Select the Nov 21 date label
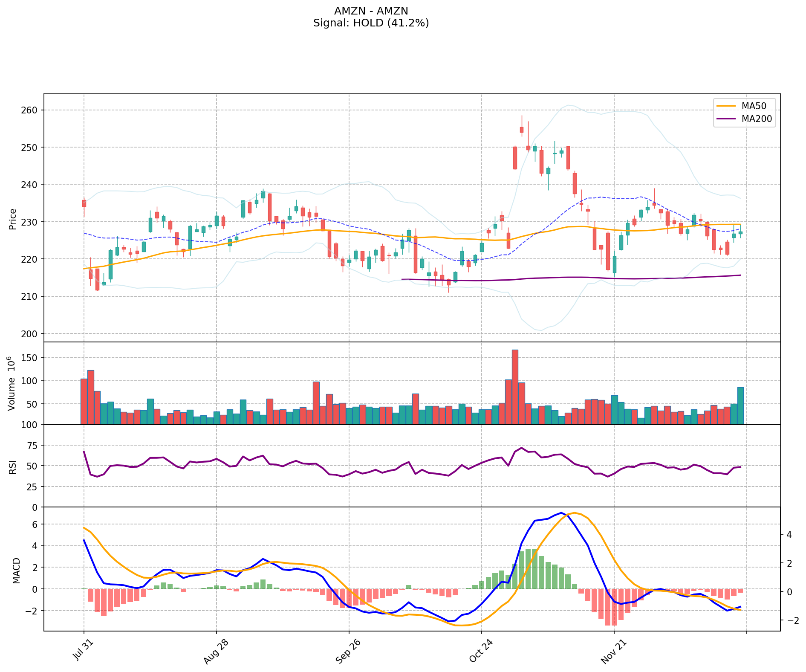The width and height of the screenshot is (806, 672). pyautogui.click(x=613, y=651)
